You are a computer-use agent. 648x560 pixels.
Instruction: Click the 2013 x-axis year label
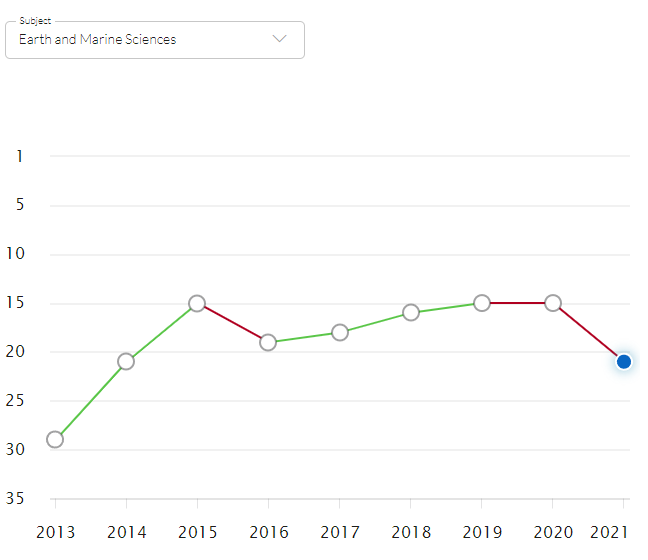55,531
